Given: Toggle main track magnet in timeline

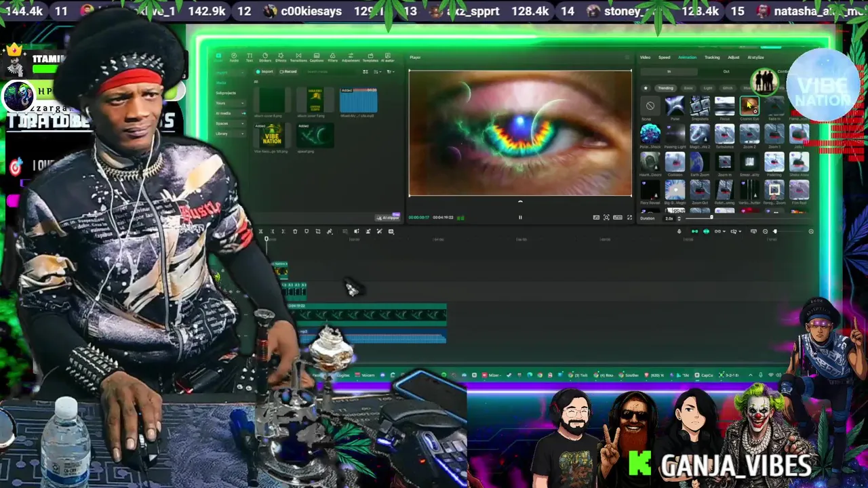Looking at the screenshot, I should click(694, 232).
